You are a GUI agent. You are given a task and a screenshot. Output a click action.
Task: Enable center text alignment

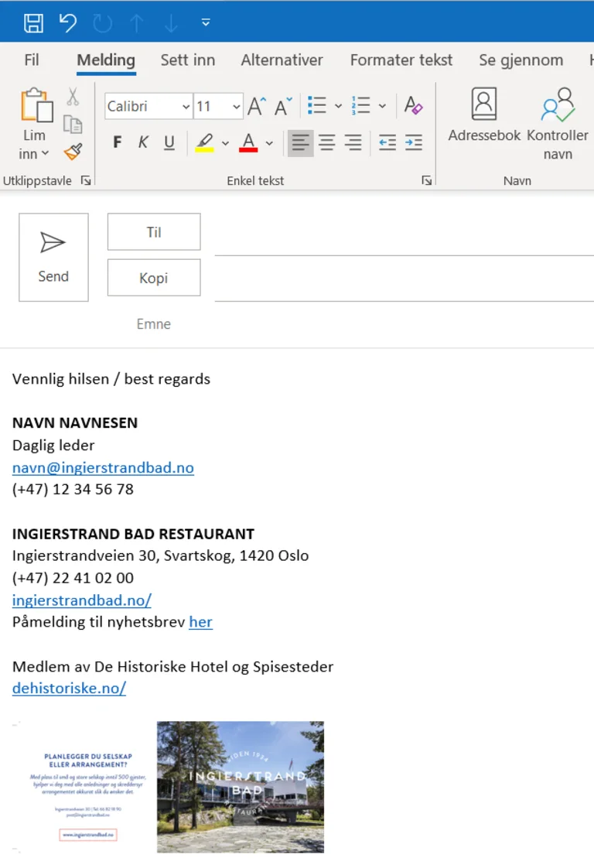[327, 142]
